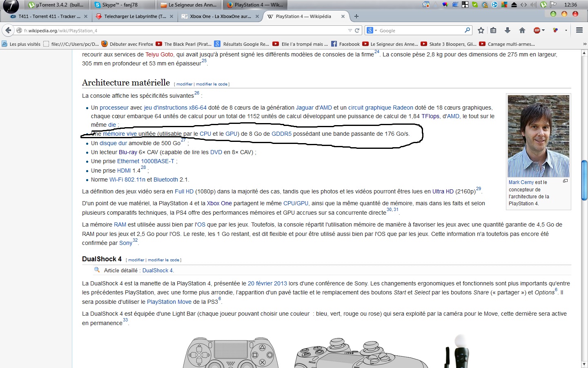The image size is (588, 368).
Task: Click the search magnifier in Google box
Action: coord(467,30)
